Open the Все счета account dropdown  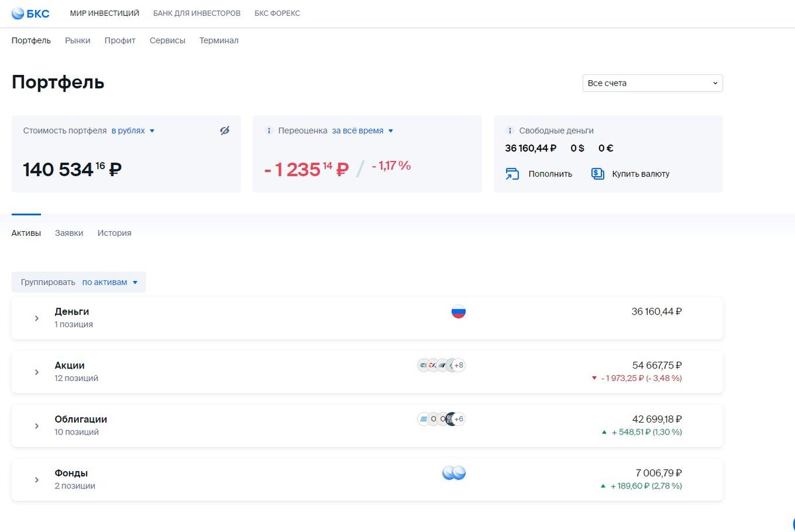tap(653, 83)
